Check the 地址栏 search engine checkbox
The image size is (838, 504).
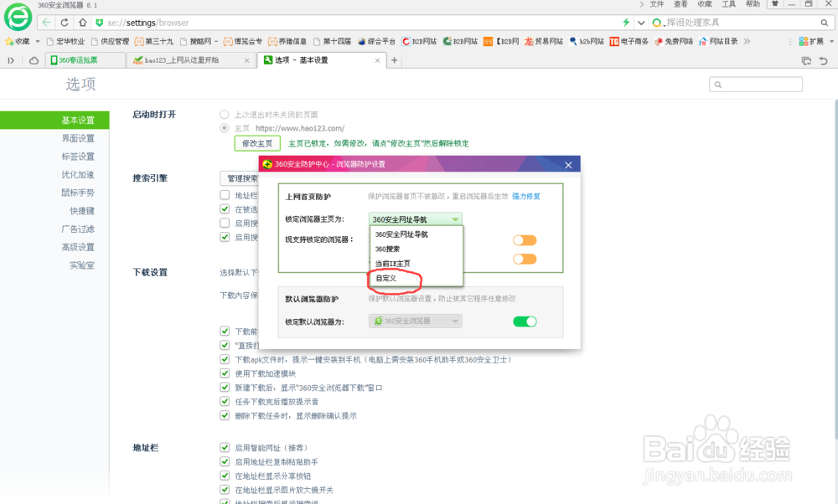pos(225,195)
